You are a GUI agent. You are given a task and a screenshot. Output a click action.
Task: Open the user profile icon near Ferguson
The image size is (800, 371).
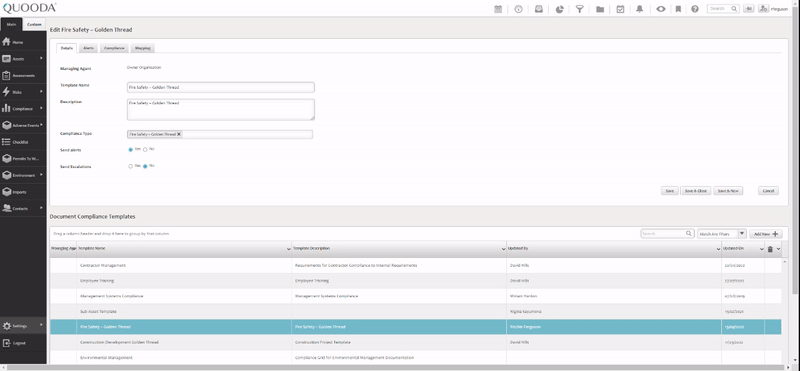tap(763, 9)
